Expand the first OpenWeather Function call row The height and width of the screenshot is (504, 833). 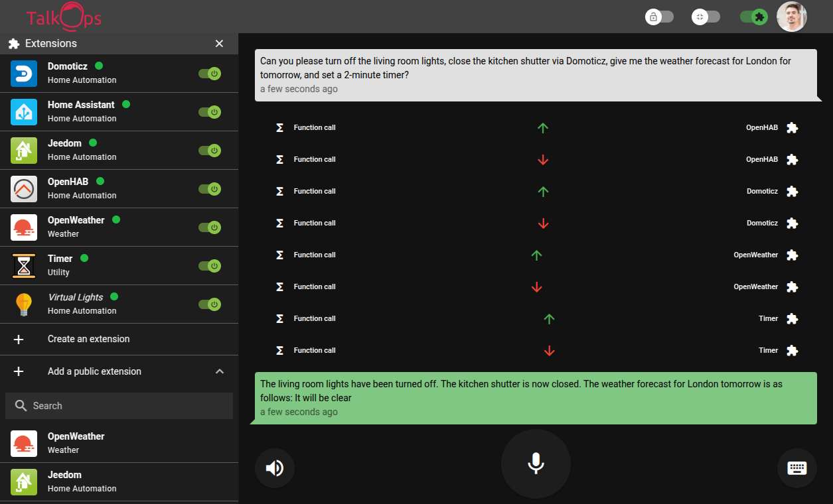(x=536, y=255)
